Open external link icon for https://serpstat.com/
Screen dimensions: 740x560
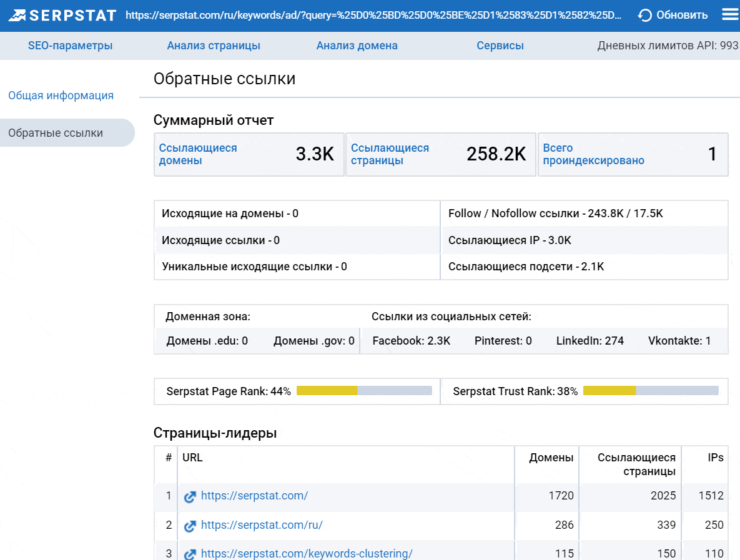tap(190, 497)
